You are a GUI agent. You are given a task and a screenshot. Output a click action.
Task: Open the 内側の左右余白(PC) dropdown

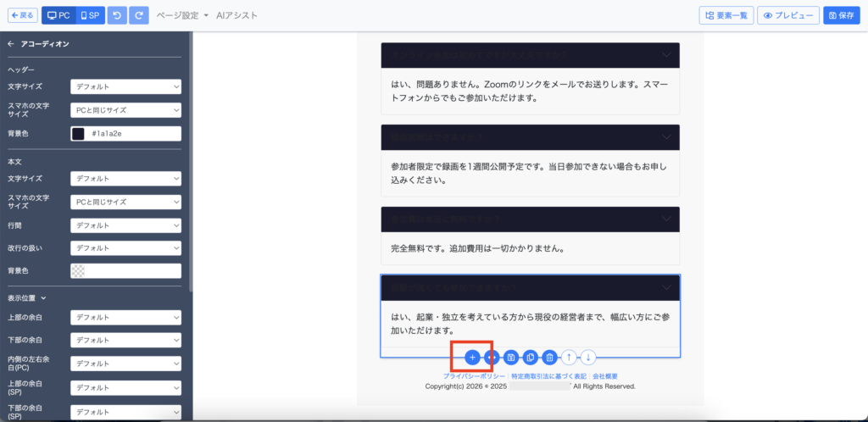pos(125,364)
